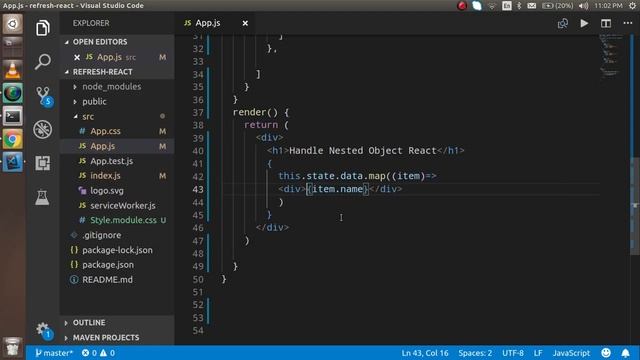Viewport: 640px width, 360px height.
Task: Click Ln 43, Col 16 position indicator
Action: (x=424, y=353)
